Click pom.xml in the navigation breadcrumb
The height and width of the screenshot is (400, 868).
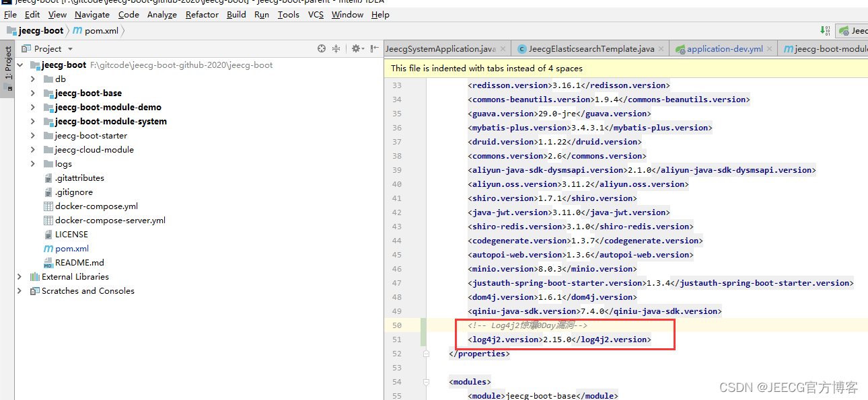point(100,30)
